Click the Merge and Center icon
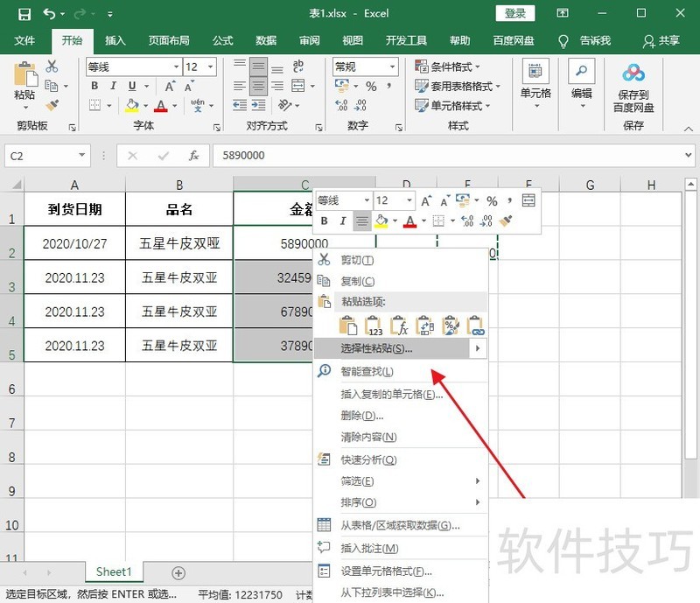 297,86
